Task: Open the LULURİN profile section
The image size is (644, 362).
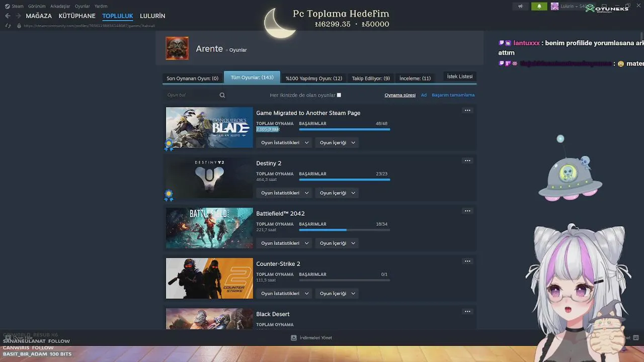Action: tap(152, 16)
